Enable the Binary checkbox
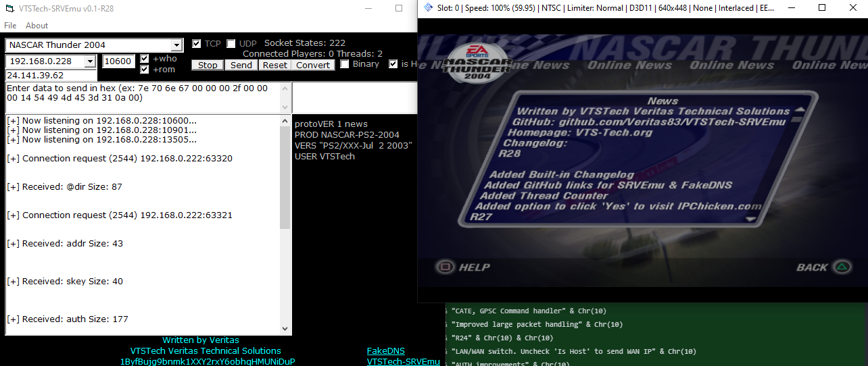 click(x=345, y=64)
